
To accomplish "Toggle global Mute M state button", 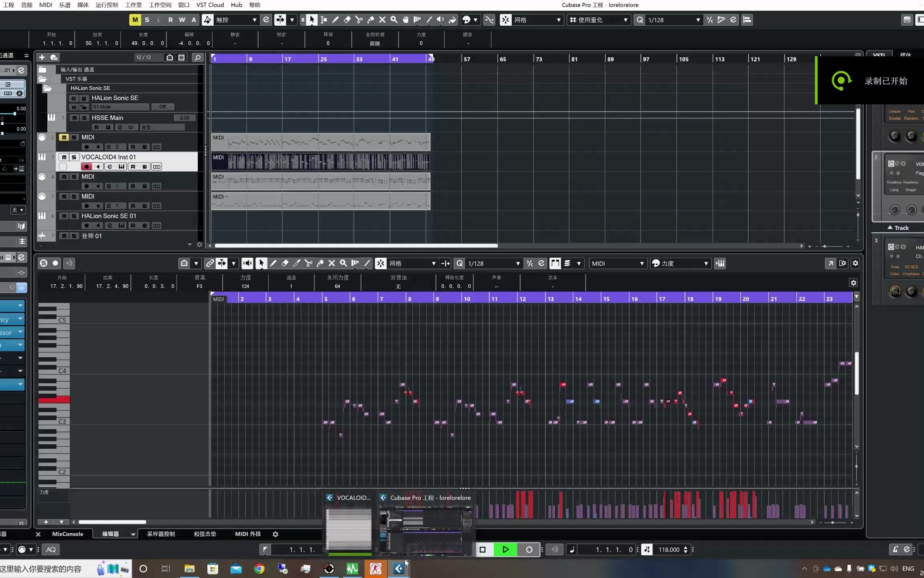I will [135, 20].
